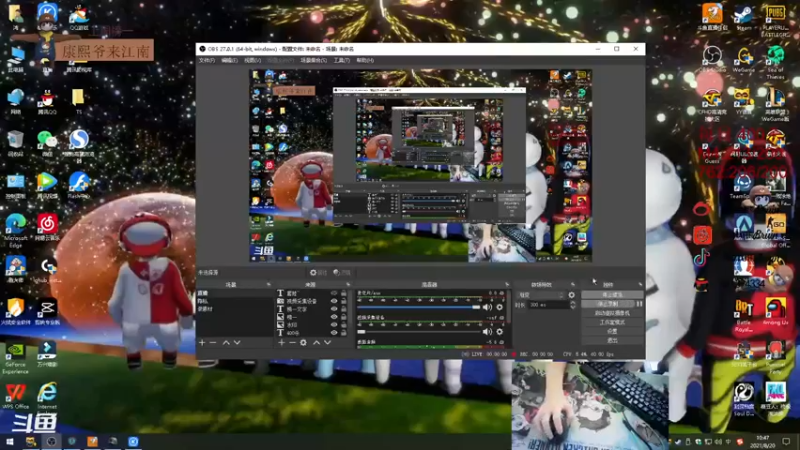This screenshot has width=800, height=450.
Task: Hide the 视频采集设备 source via eye icon
Action: point(334,301)
